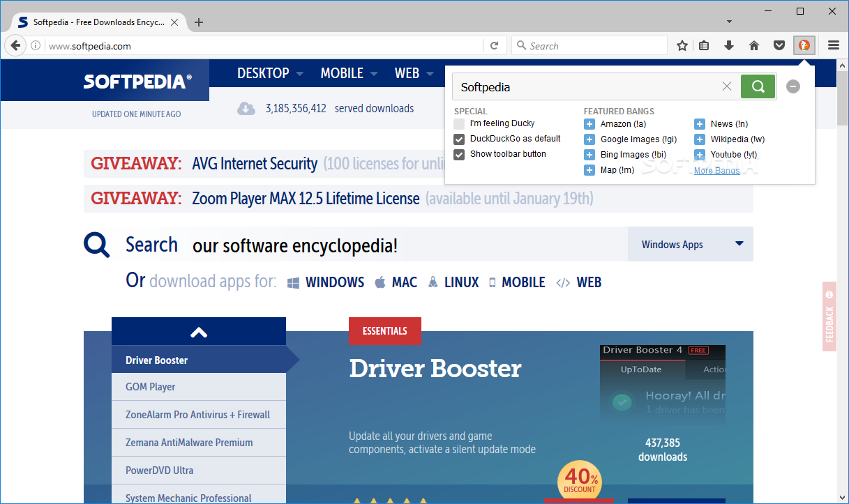
Task: Bookmark this page with the star icon
Action: pyautogui.click(x=682, y=45)
